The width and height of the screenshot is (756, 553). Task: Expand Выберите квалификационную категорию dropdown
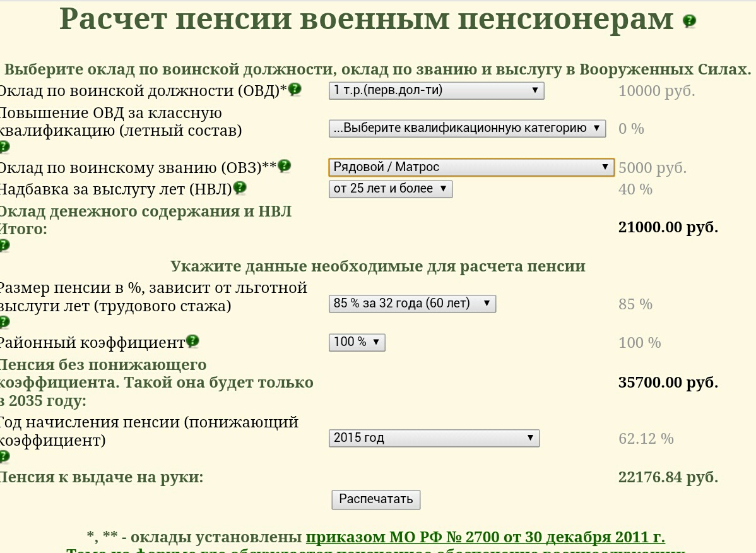pyautogui.click(x=467, y=128)
